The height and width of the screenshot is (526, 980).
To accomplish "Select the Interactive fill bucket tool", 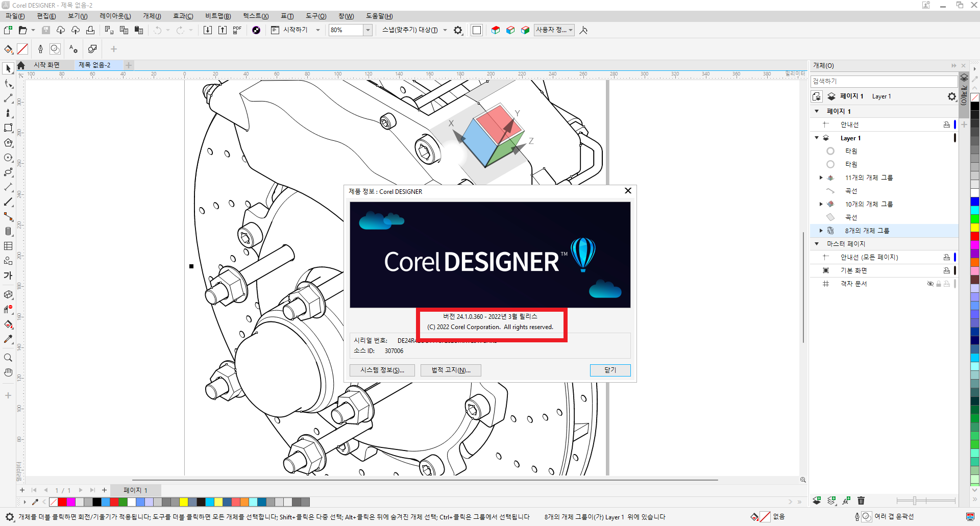I will click(8, 324).
